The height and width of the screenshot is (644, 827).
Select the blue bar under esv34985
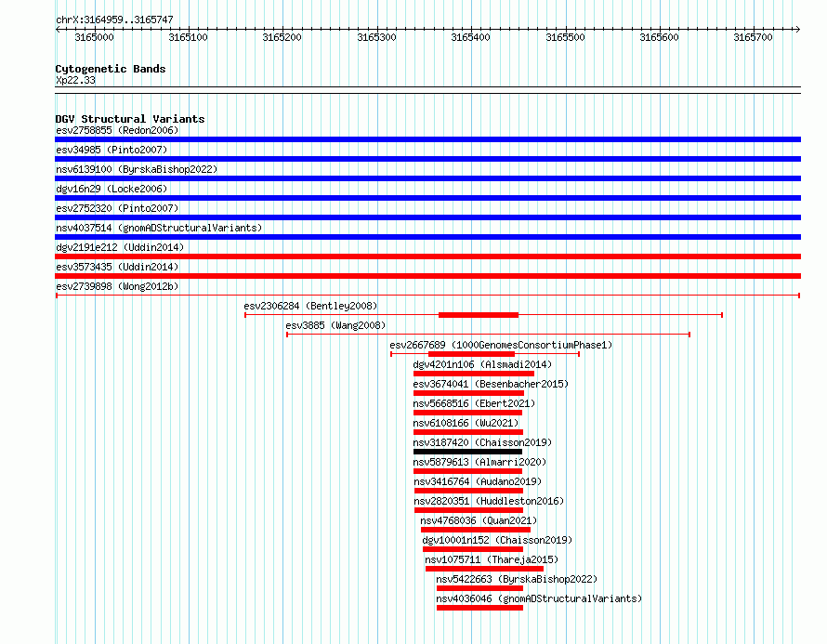coord(427,159)
